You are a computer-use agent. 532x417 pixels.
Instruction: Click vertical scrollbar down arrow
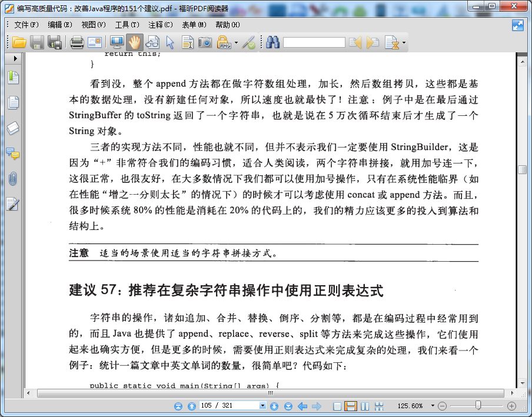click(522, 383)
